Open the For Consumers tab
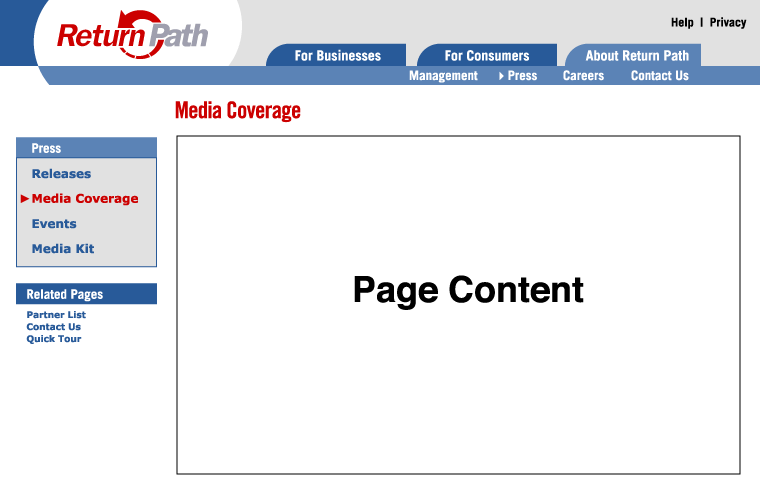The height and width of the screenshot is (496, 760). click(487, 55)
